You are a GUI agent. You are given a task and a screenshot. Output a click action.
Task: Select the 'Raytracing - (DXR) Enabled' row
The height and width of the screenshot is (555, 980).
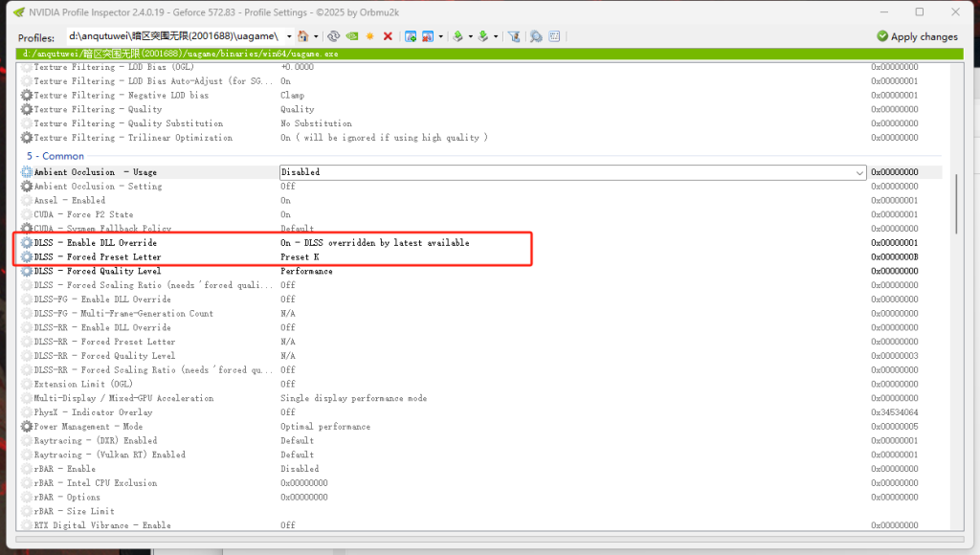481,440
